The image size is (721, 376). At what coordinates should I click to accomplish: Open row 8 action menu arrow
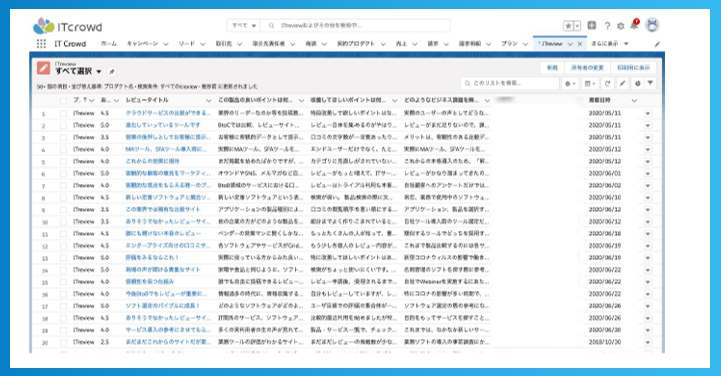(647, 198)
